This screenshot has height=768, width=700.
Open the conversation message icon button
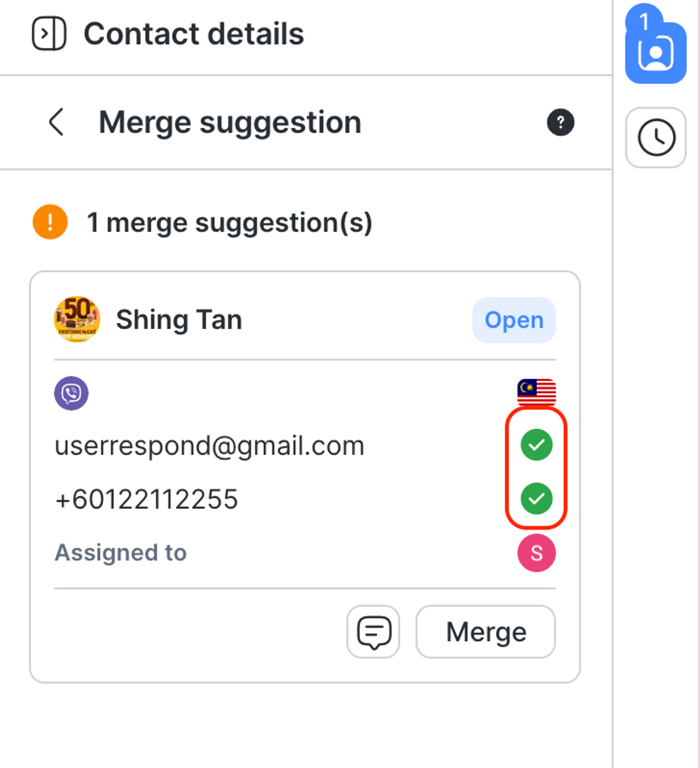point(373,632)
